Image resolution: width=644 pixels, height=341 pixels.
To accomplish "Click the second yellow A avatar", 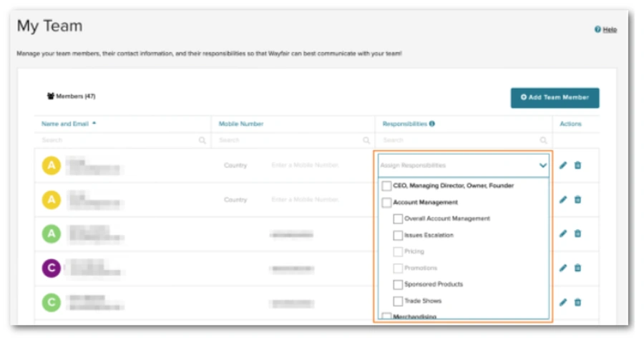I will [52, 199].
